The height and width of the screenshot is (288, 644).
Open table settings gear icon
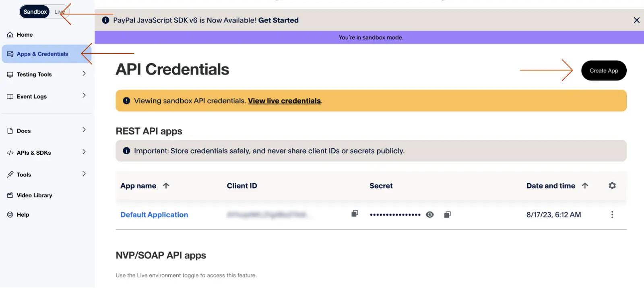(x=612, y=186)
